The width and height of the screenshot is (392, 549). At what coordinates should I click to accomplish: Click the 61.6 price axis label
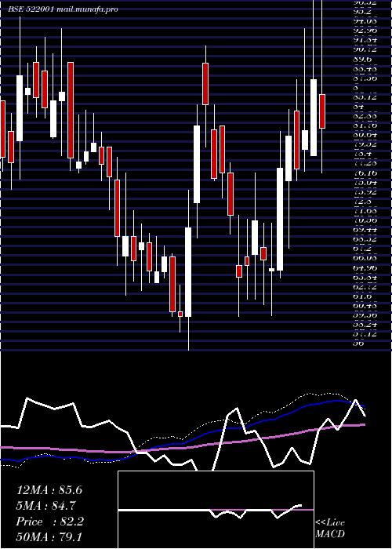tap(362, 296)
